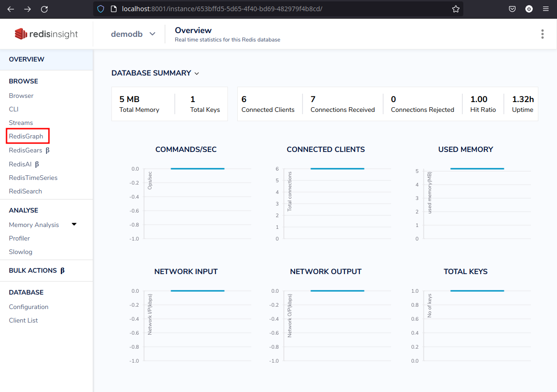Open the browser account profile icon
This screenshot has height=392, width=557.
pyautogui.click(x=529, y=9)
